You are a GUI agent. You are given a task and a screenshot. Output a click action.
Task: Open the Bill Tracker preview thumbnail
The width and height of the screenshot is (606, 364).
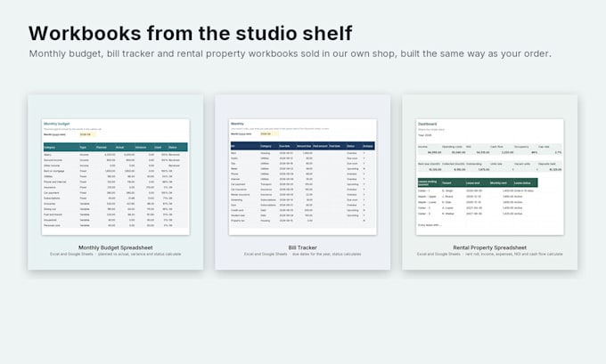[x=303, y=177]
